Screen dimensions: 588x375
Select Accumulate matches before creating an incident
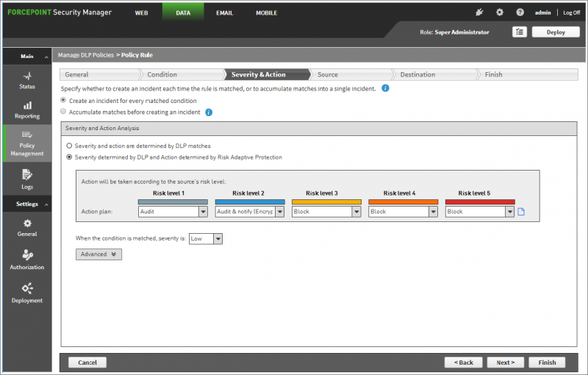(x=63, y=111)
